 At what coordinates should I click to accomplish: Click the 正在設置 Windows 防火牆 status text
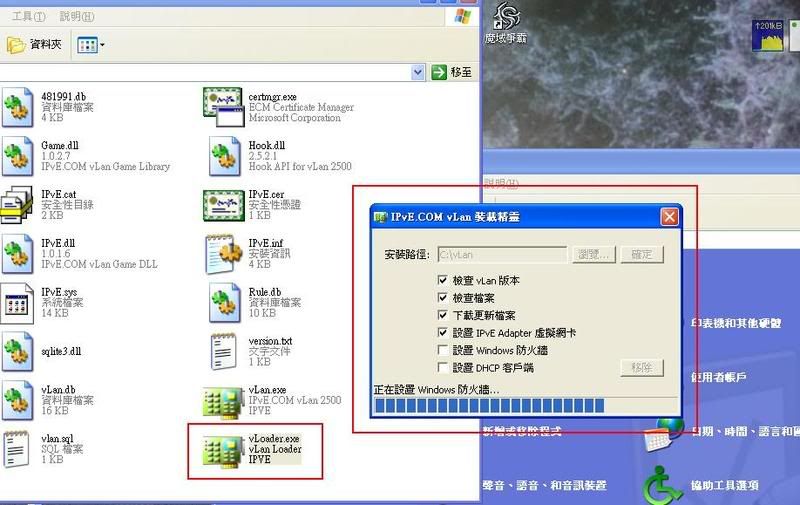point(437,390)
